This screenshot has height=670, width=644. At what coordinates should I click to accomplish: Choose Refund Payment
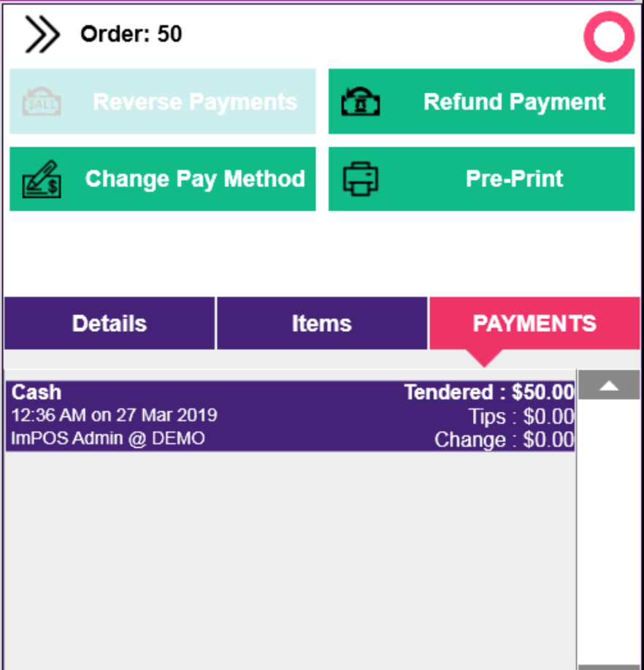pyautogui.click(x=481, y=102)
